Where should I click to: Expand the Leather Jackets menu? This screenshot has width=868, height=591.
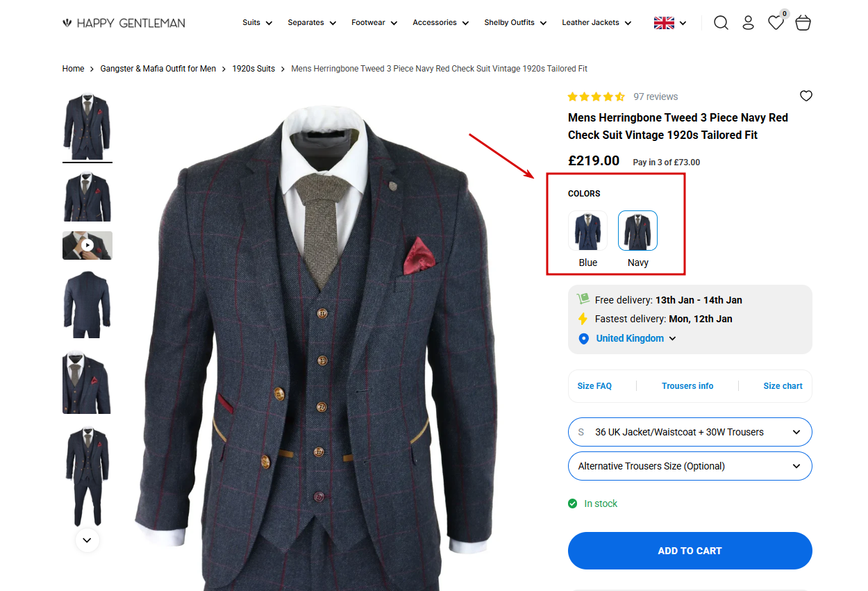point(596,23)
